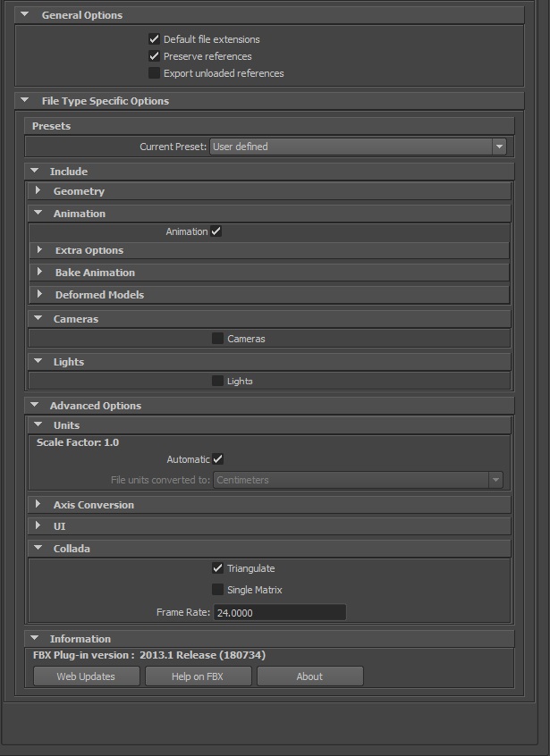Viewport: 550px width, 756px height.
Task: Collapse the Collada section
Action: pyautogui.click(x=38, y=549)
